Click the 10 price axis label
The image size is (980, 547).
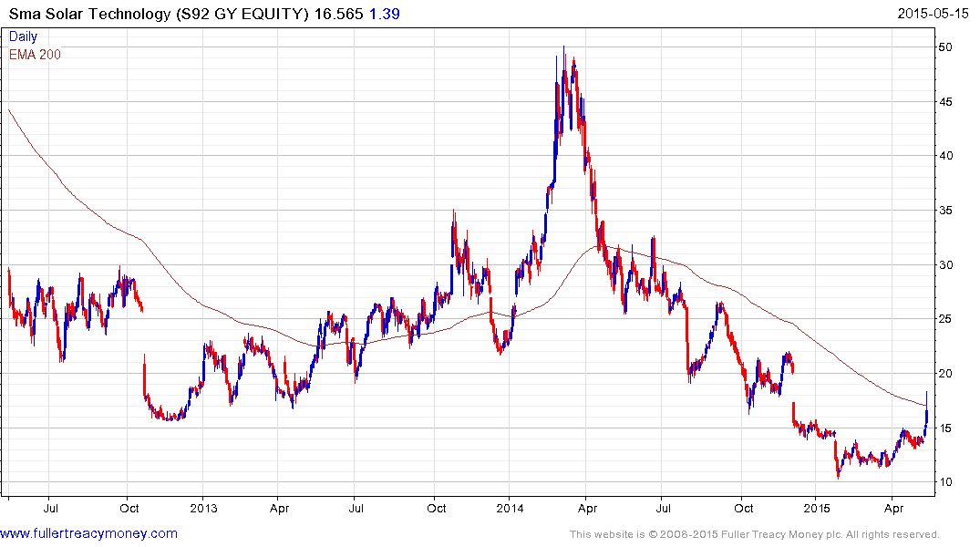click(x=945, y=482)
